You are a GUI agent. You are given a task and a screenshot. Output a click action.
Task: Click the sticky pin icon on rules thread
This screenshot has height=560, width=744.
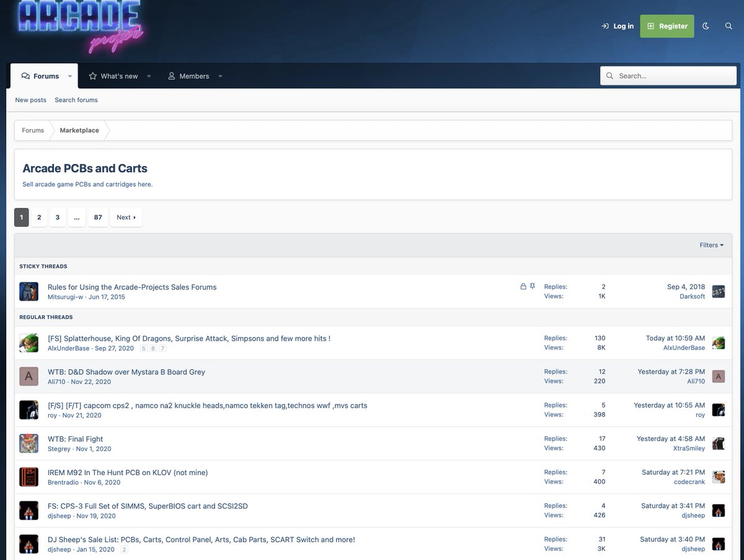click(533, 287)
